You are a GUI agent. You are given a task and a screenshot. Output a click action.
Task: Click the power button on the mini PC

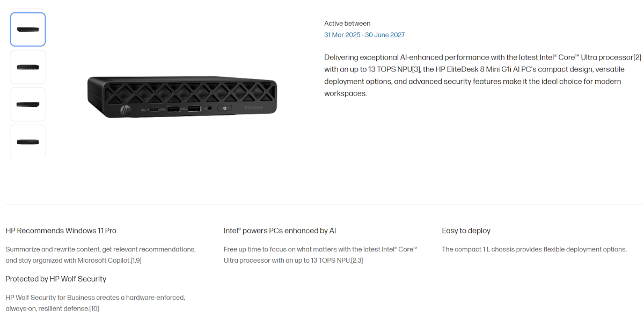224,108
